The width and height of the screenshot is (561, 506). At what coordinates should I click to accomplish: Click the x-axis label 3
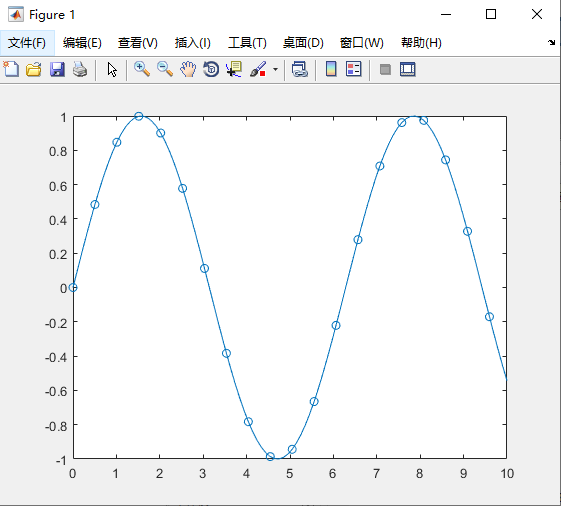[203, 474]
